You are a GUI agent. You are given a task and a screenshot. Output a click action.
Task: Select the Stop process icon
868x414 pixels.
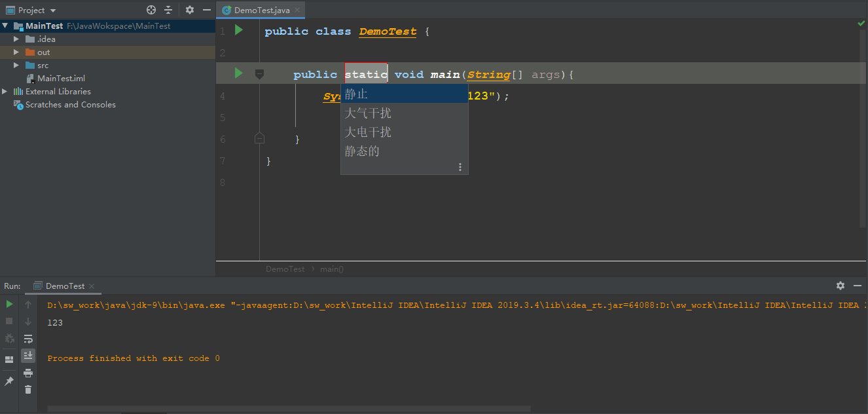click(x=9, y=320)
